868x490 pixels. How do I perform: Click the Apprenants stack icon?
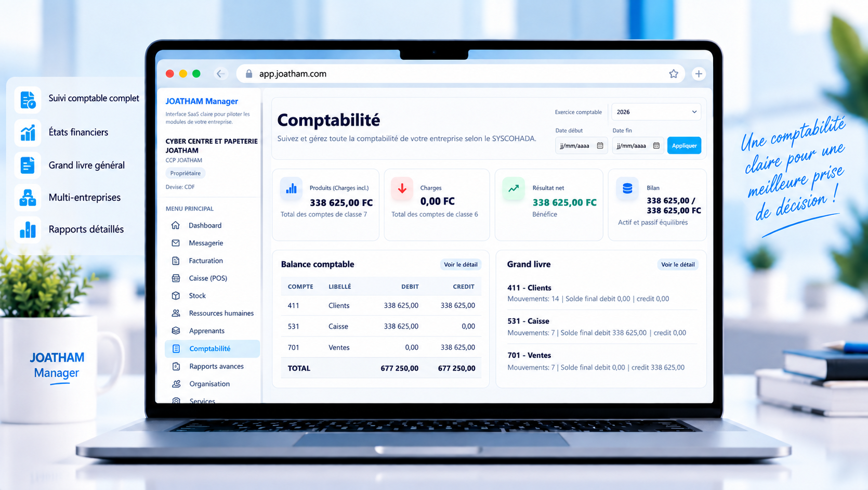tap(176, 331)
